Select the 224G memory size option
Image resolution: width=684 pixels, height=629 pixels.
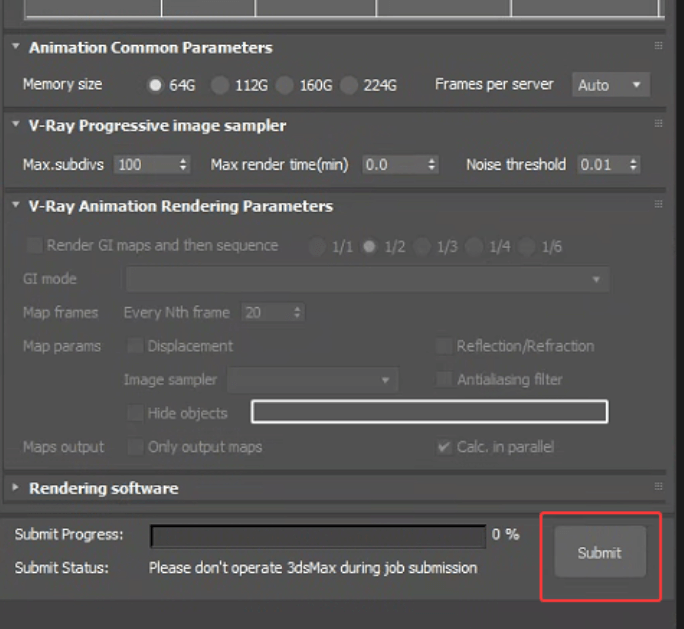tap(349, 85)
